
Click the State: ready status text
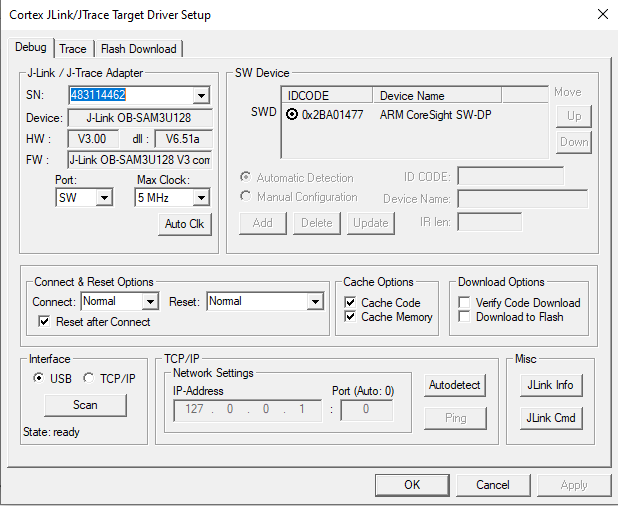(51, 432)
